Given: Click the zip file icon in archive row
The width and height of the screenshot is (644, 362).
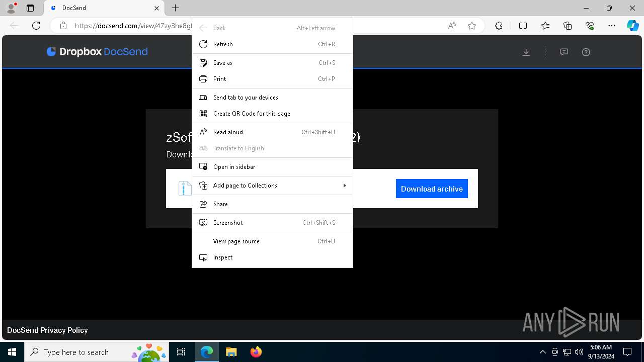Looking at the screenshot, I should 185,189.
